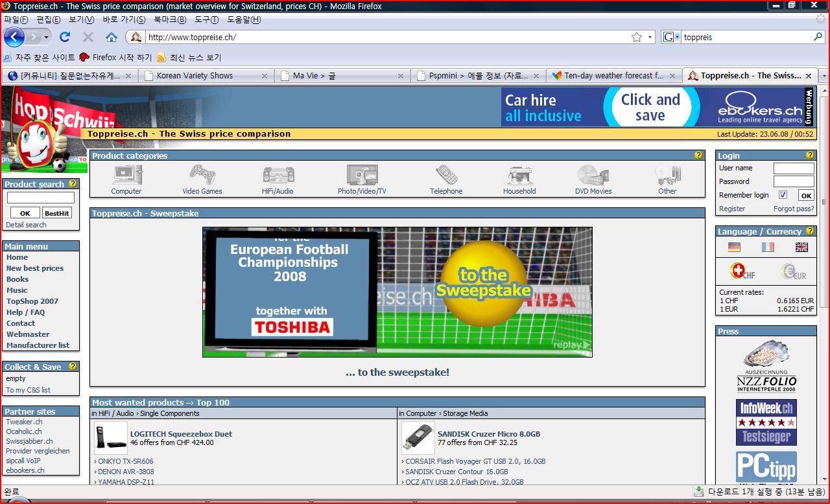Open TopShop 2007 in main menu
The image size is (830, 504).
point(32,301)
